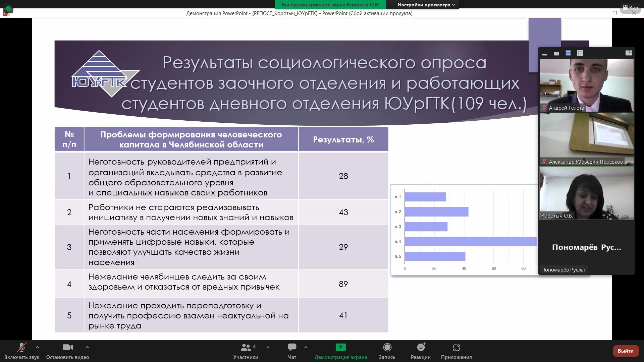Click row text Нежелание челябинцев следить за здоровьем
This screenshot has width=644, height=362.
(x=184, y=282)
